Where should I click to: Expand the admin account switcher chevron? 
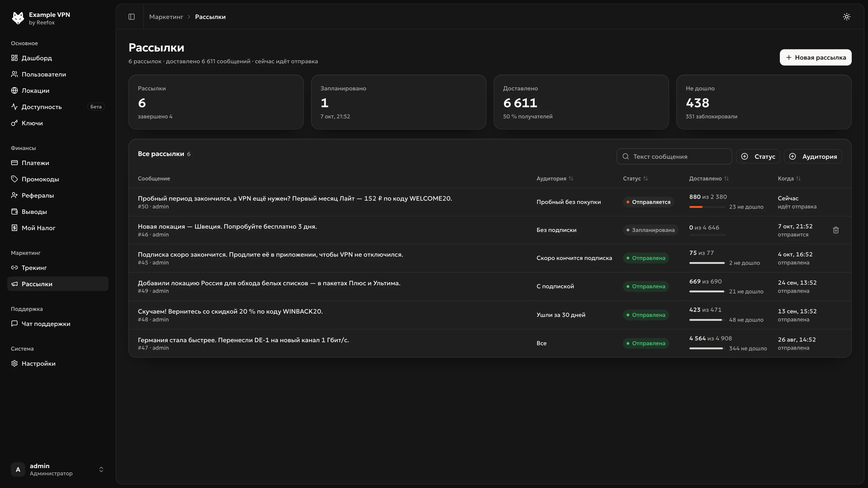point(101,470)
